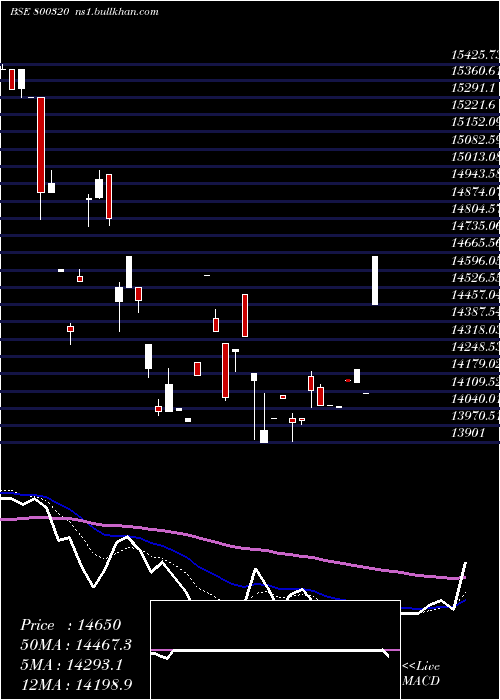Click the 5MA : 14293.1 readout
Image resolution: width=500 pixels, height=700 pixels.
71,665
